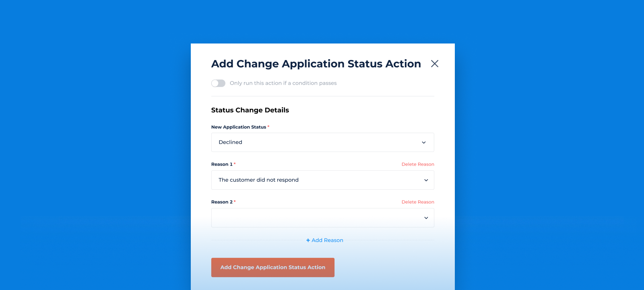
Task: Click the Add Change Application Status Action button
Action: [x=273, y=267]
